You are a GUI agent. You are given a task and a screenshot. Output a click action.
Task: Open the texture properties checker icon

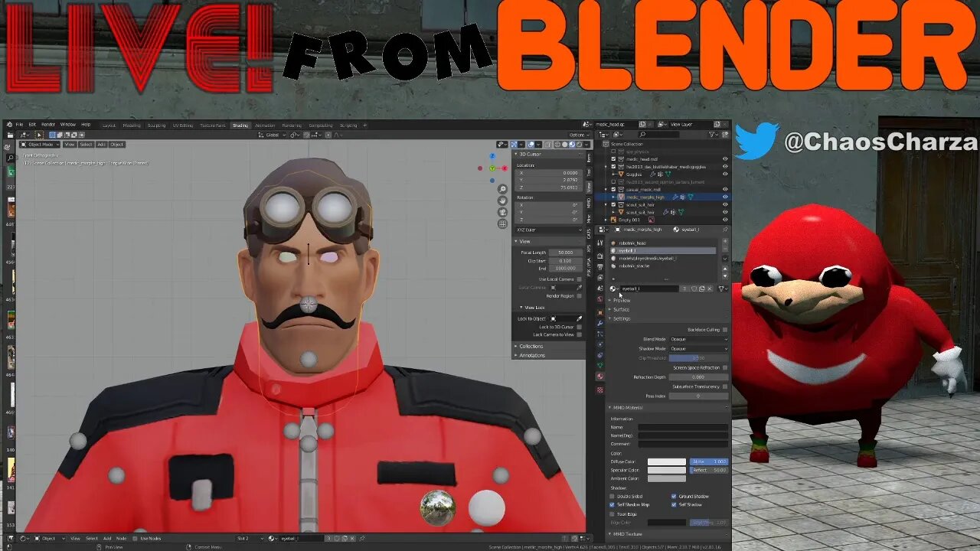[x=600, y=390]
